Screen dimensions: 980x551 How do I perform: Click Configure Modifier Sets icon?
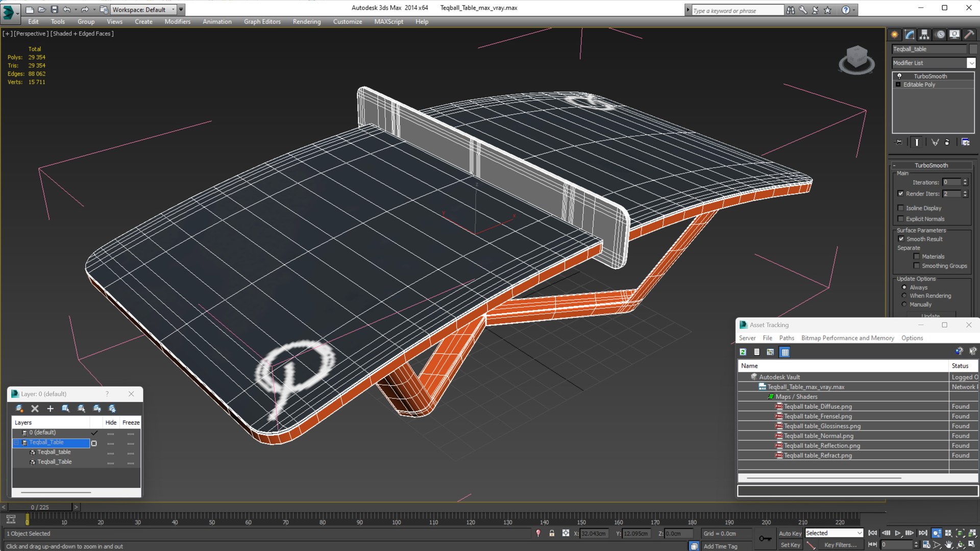point(965,142)
